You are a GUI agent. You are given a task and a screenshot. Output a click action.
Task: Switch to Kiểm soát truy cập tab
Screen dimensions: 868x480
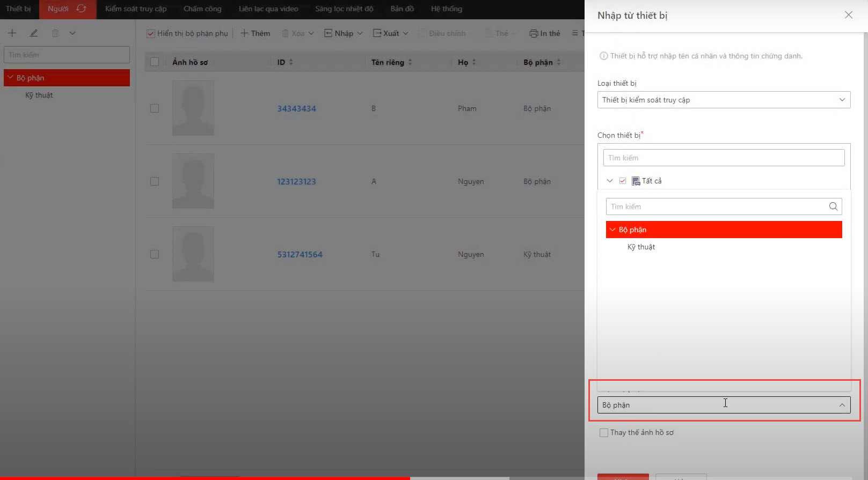(135, 9)
